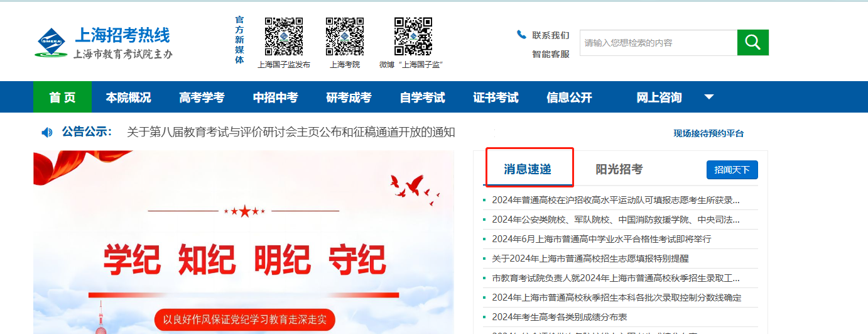Open the 网上咨询 menu

(x=659, y=97)
